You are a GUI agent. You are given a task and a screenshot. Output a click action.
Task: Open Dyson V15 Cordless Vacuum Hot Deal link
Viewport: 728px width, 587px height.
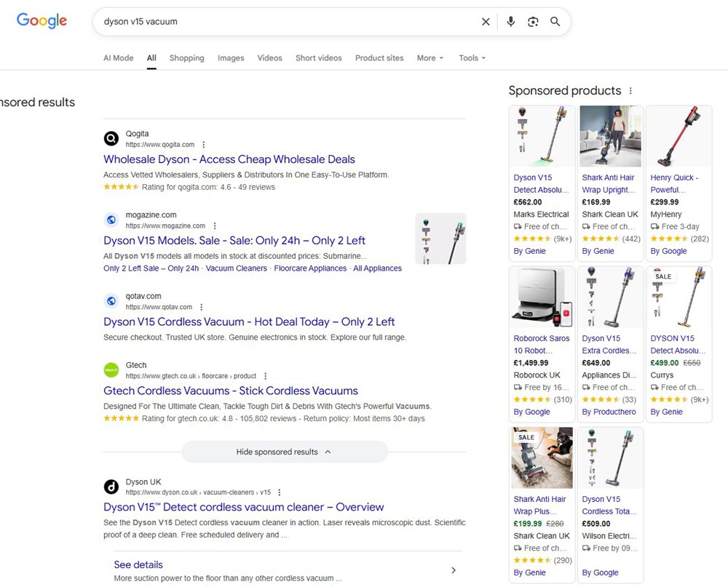point(249,322)
